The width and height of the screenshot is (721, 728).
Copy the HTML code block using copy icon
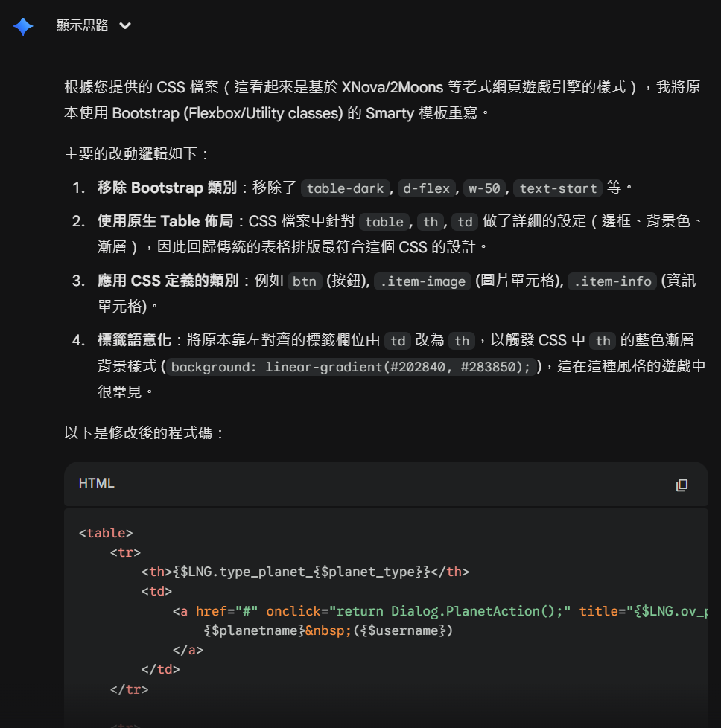click(682, 485)
